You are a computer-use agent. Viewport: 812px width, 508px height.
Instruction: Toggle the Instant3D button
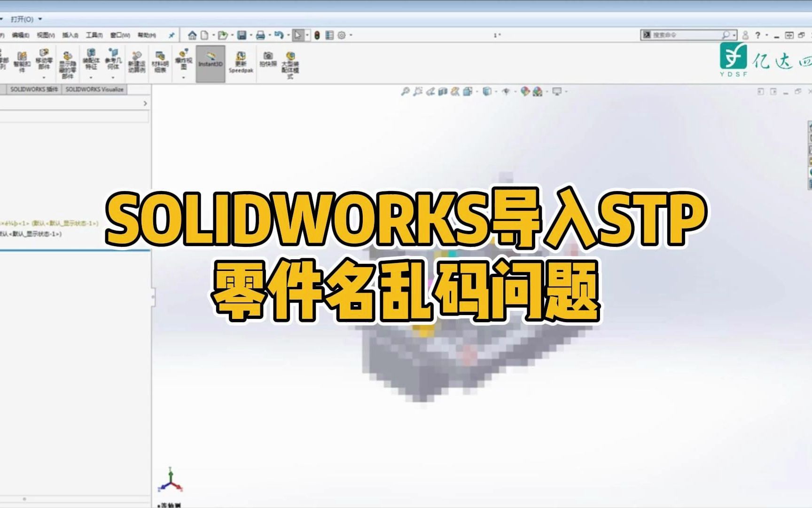click(x=211, y=63)
